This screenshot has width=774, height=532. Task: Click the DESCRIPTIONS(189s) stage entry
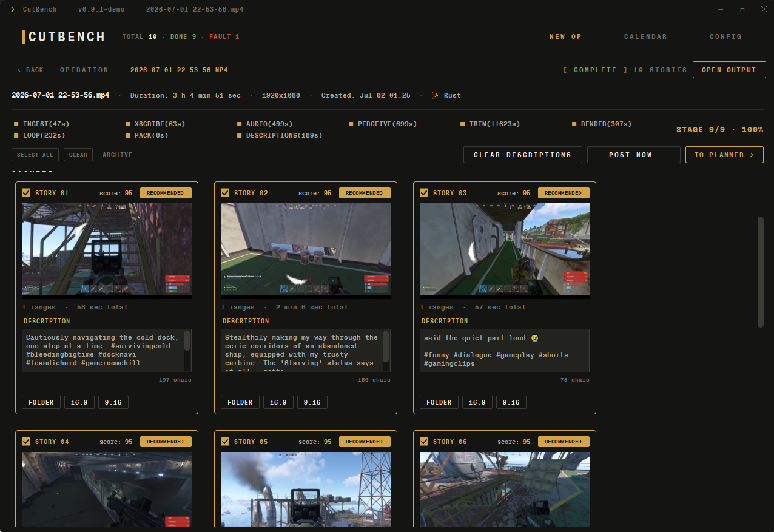point(280,135)
